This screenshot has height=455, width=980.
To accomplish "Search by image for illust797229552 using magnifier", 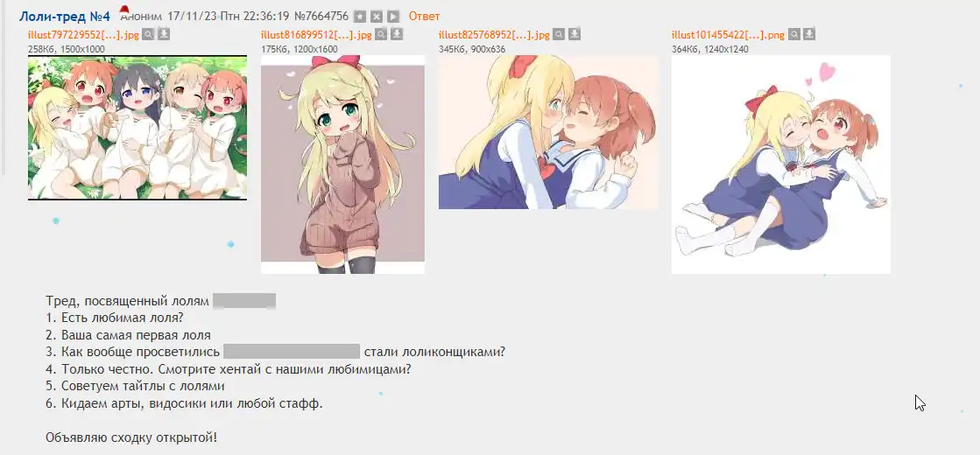I will point(148,34).
